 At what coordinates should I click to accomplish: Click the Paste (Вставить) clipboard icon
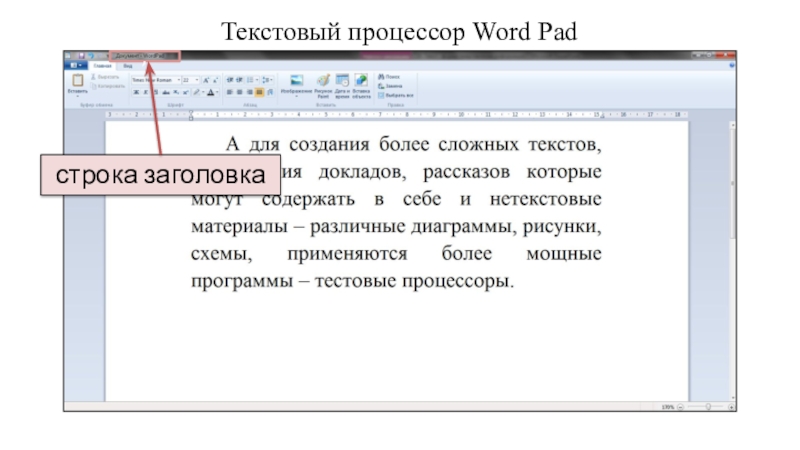click(x=78, y=80)
